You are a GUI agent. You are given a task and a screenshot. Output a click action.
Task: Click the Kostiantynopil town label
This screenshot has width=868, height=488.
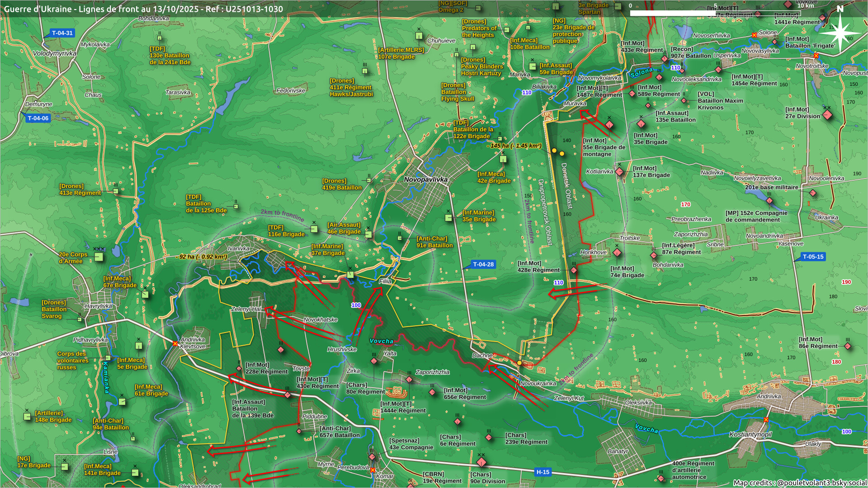click(750, 435)
